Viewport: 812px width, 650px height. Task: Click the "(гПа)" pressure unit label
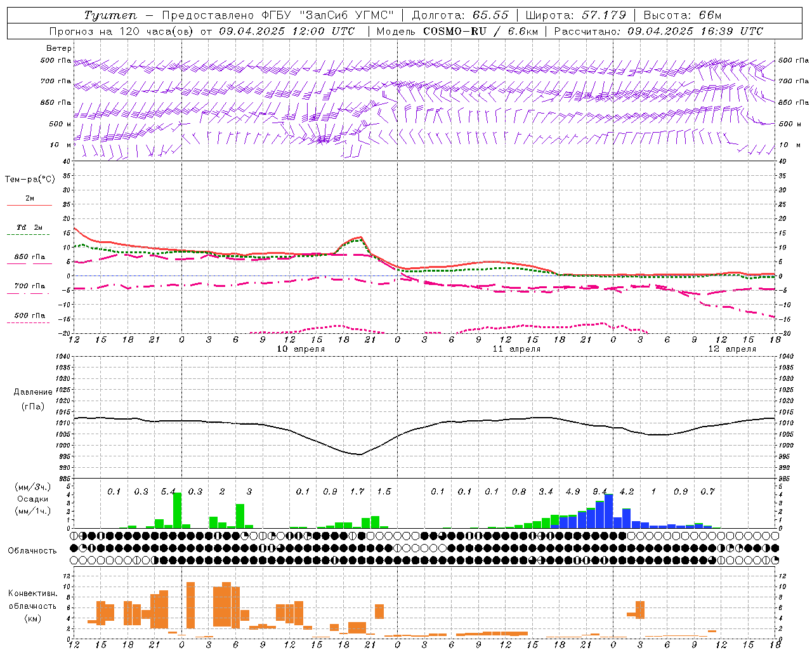pyautogui.click(x=33, y=406)
